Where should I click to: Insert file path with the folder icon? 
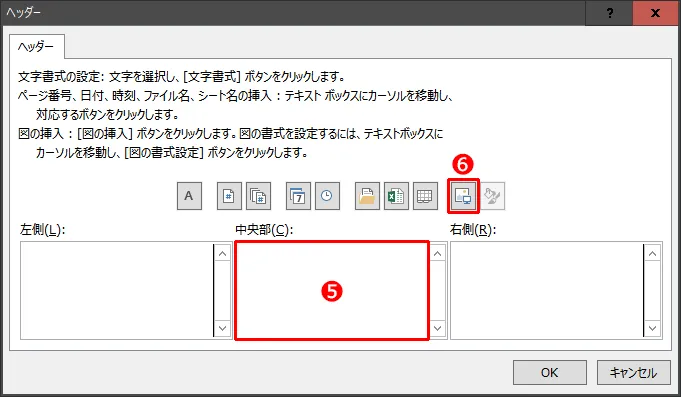(x=367, y=196)
